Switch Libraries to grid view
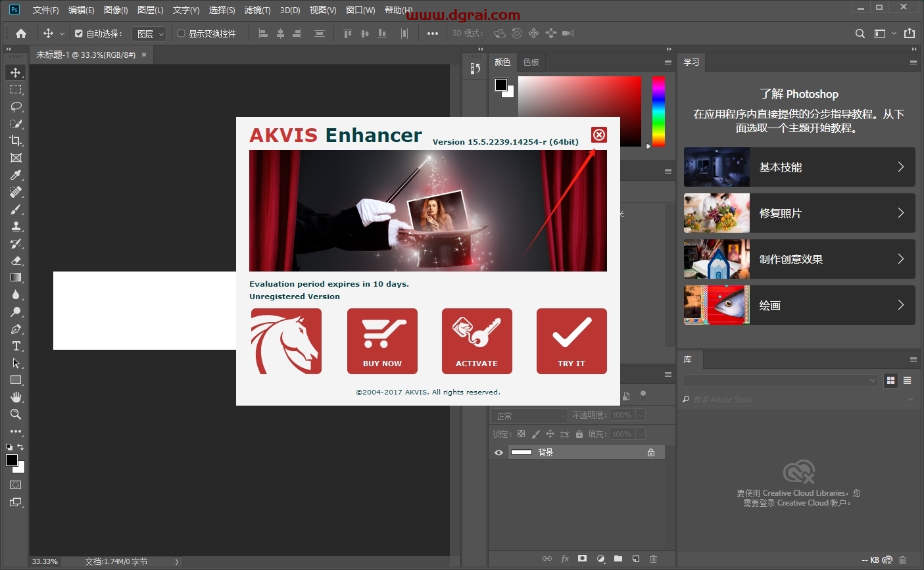Screen dimensions: 924x570 point(891,380)
